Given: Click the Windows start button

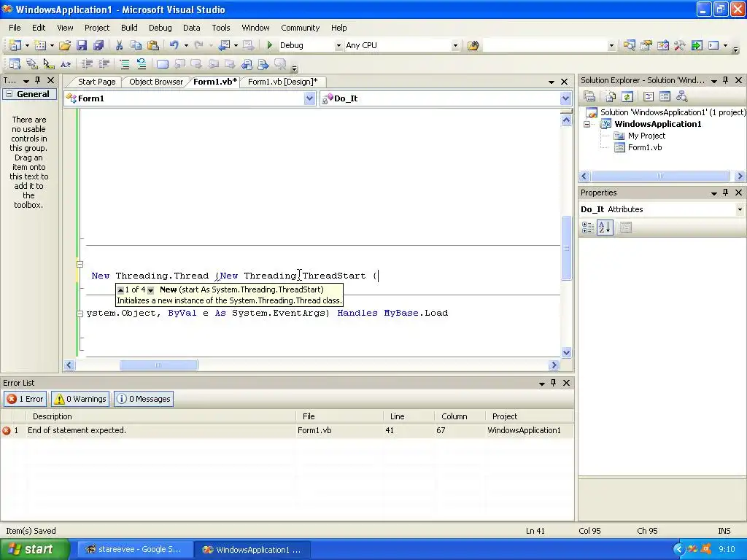Looking at the screenshot, I should coord(35,549).
